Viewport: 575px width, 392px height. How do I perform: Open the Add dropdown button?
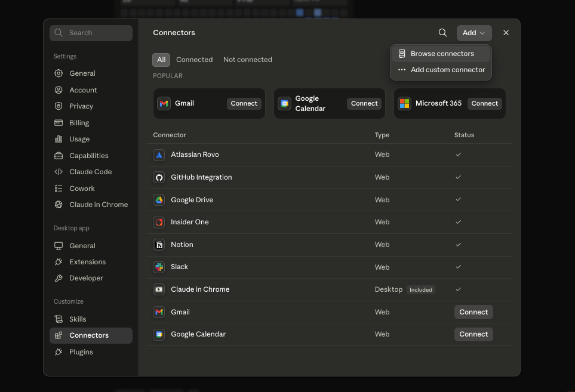(x=473, y=33)
